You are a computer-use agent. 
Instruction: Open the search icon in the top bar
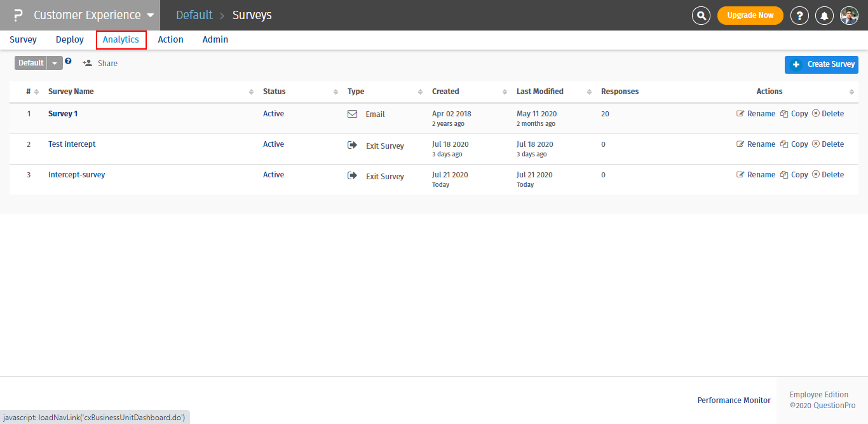701,15
